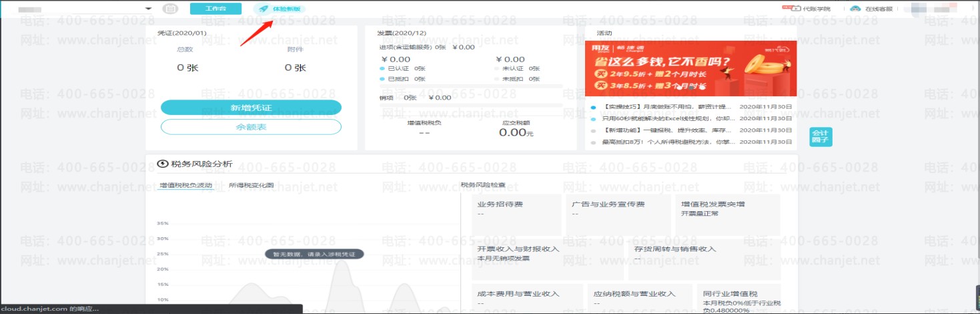Viewport: 980px width, 314px height.
Task: Open the 业务招待费 risk check card
Action: (516, 215)
